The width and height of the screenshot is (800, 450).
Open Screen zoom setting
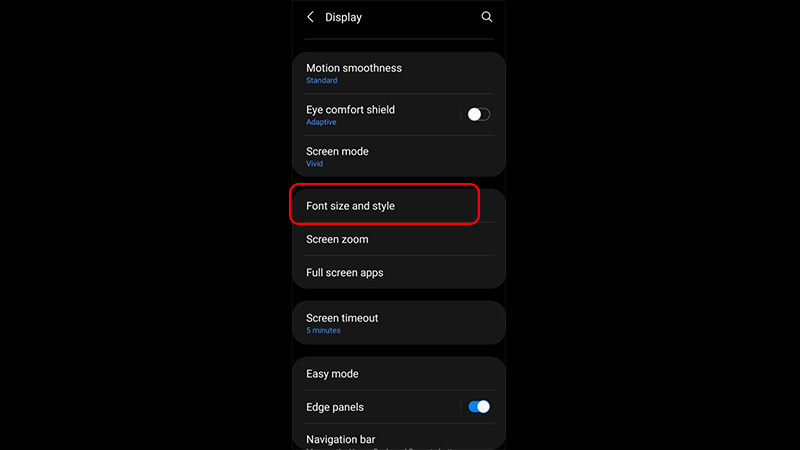pyautogui.click(x=398, y=239)
